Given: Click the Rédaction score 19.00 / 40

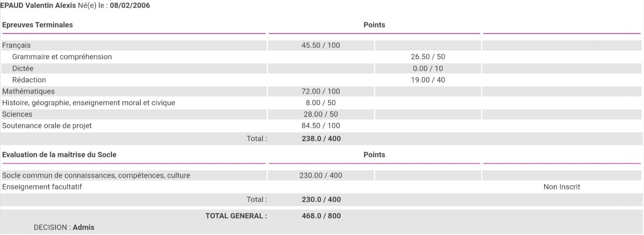Looking at the screenshot, I should tap(428, 80).
